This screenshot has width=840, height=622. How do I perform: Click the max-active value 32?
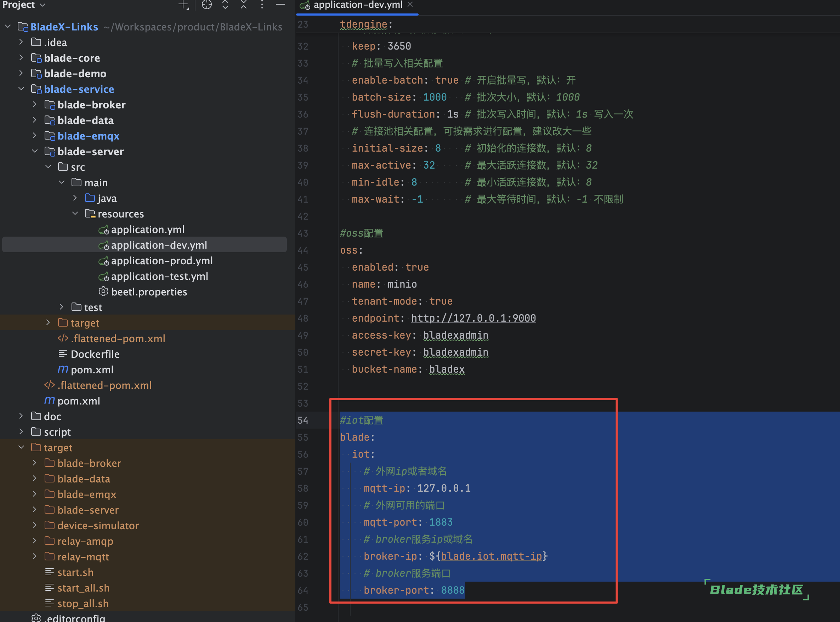[x=429, y=165]
